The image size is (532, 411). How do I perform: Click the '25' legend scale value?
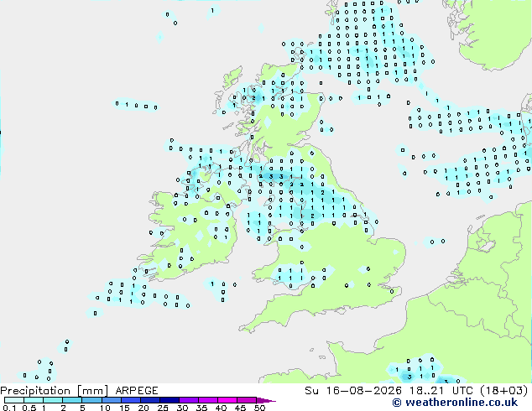point(163,408)
